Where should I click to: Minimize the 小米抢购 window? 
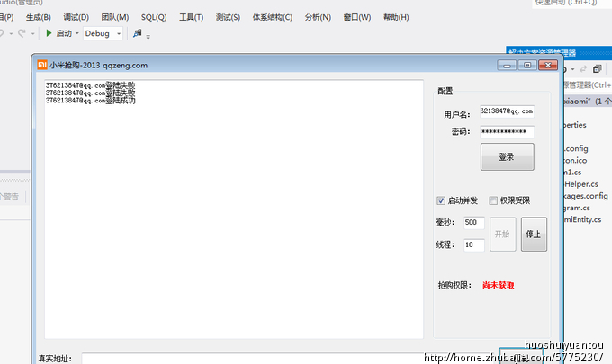pyautogui.click(x=507, y=65)
